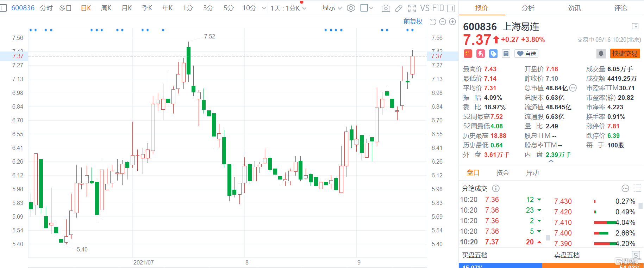Click stock code 600836 in toolbar
This screenshot has height=268, width=644.
(x=23, y=8)
